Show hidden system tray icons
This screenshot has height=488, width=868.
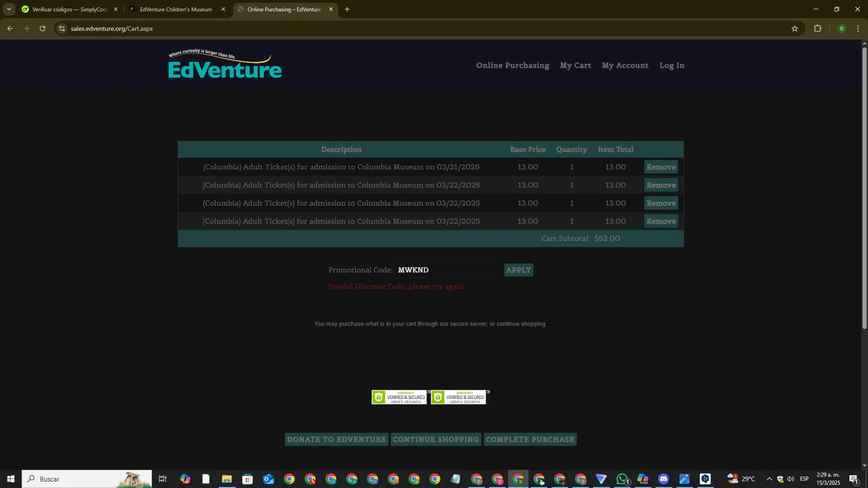pyautogui.click(x=769, y=479)
